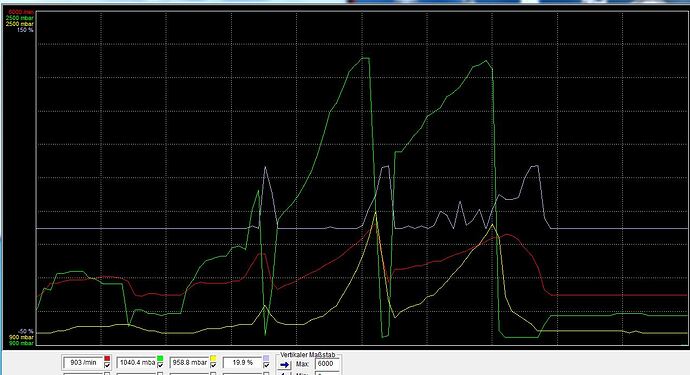Image resolution: width=690 pixels, height=375 pixels.
Task: Click the Vertikaler Maßstab group label
Action: coord(308,354)
